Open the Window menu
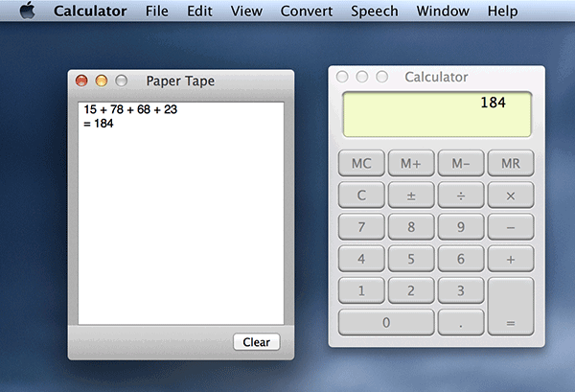The image size is (575, 392). click(443, 11)
